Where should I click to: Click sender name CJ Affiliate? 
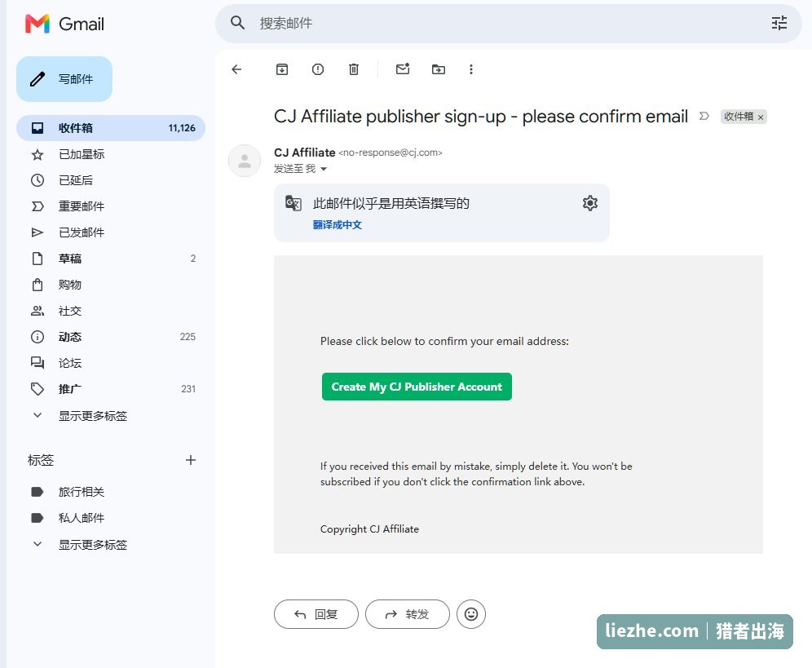click(x=305, y=153)
